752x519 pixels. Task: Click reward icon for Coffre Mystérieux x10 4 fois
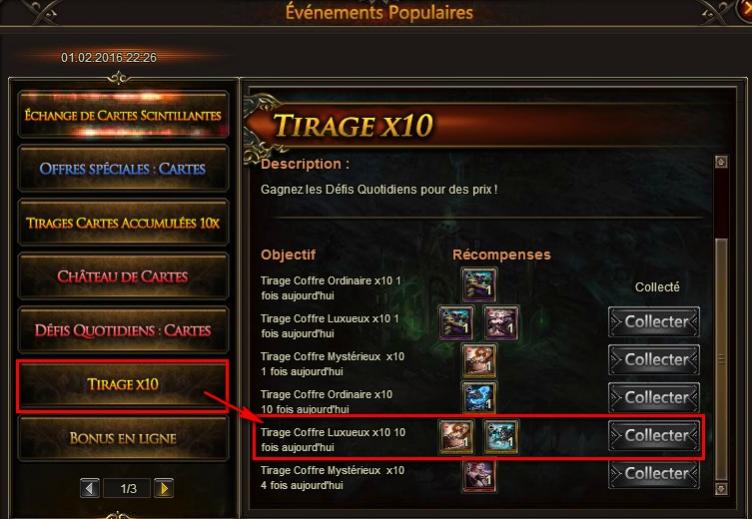point(479,477)
